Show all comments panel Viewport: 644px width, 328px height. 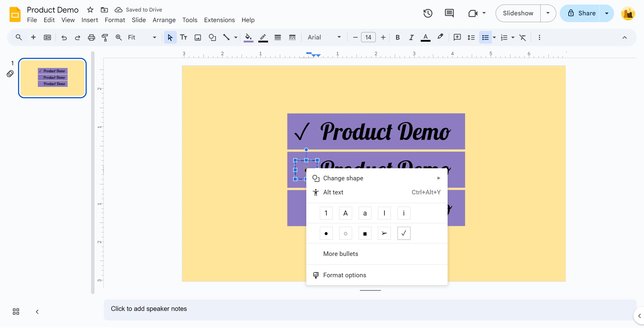click(x=449, y=13)
